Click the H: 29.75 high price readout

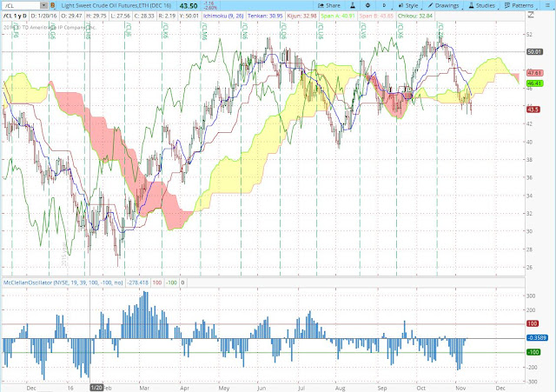click(96, 16)
